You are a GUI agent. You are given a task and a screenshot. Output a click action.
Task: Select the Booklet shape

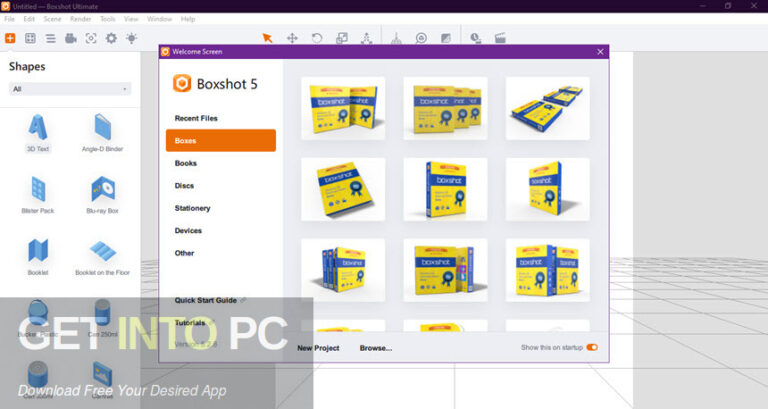pyautogui.click(x=38, y=257)
